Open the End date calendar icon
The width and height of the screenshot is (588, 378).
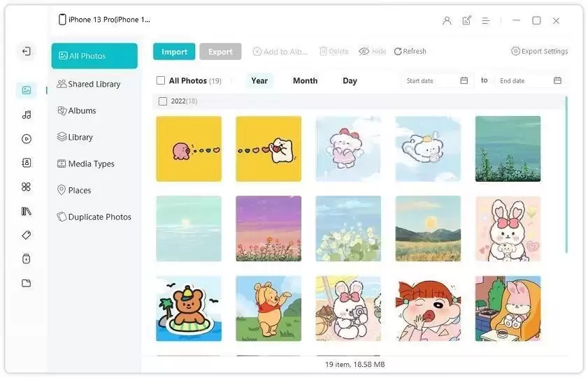click(x=558, y=80)
